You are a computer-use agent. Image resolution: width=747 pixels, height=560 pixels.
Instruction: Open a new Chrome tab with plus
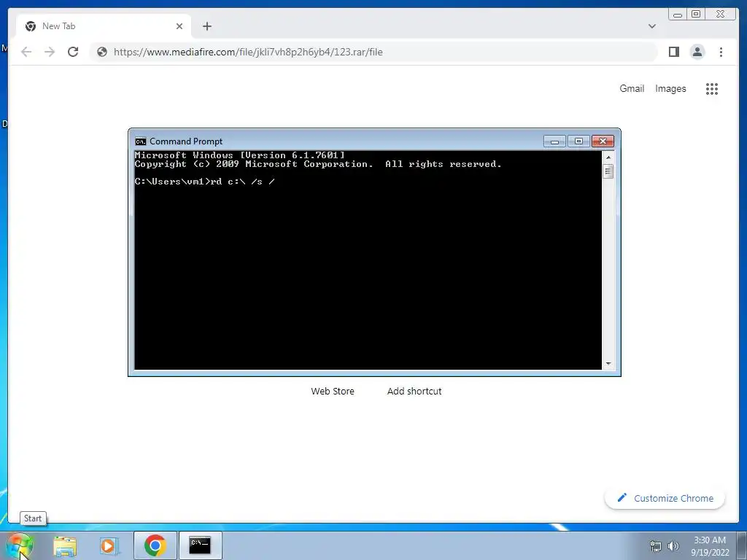tap(206, 26)
